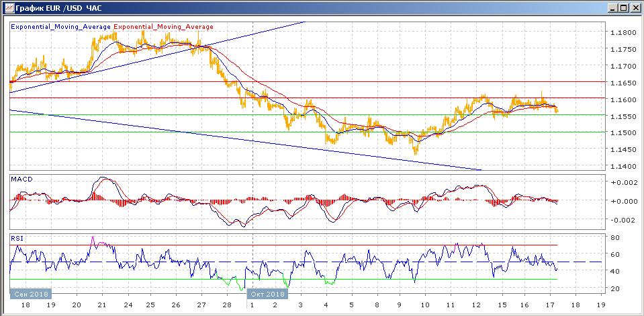Screen dimensions: 644x316
Task: Click the Сен 2018 month marker
Action: click(x=31, y=294)
